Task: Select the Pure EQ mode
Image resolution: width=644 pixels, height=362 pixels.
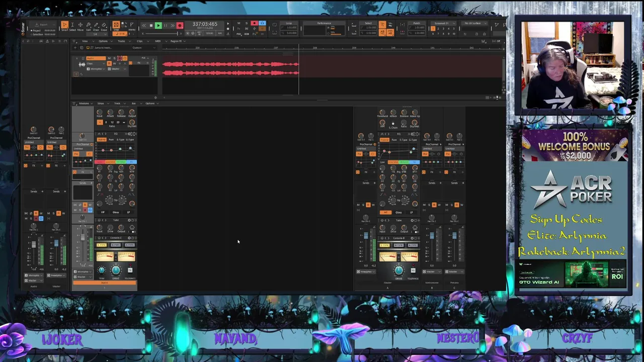Action: tap(111, 140)
